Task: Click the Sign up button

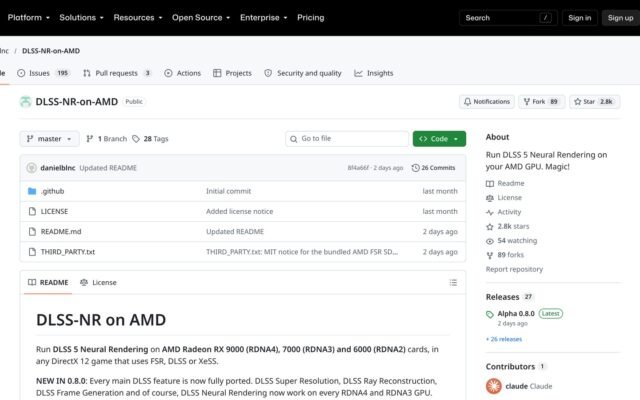Action: (x=620, y=18)
